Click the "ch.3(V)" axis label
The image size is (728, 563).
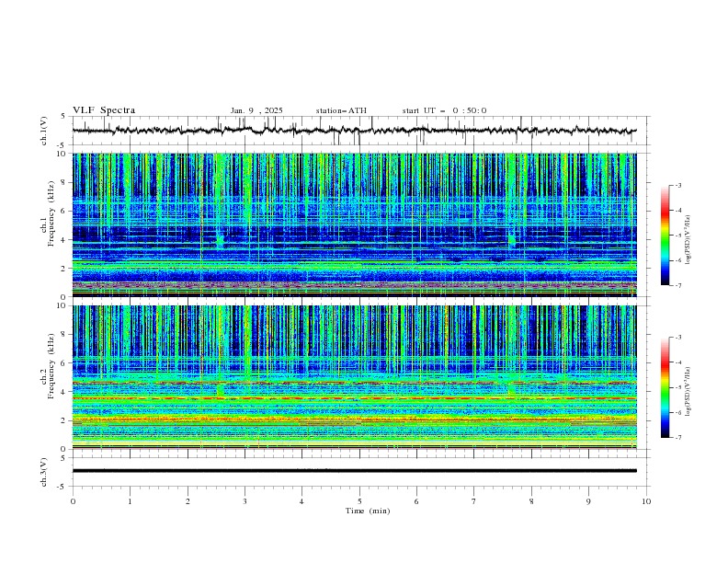[44, 472]
